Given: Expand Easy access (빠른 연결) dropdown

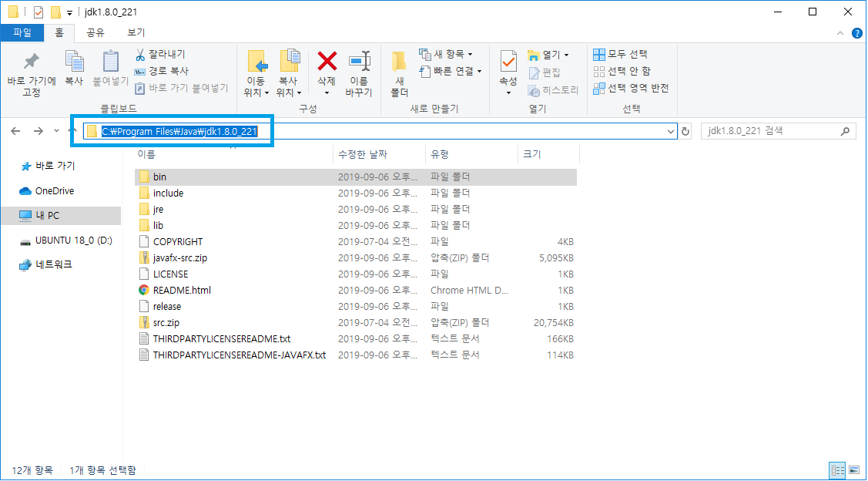Looking at the screenshot, I should coord(479,71).
